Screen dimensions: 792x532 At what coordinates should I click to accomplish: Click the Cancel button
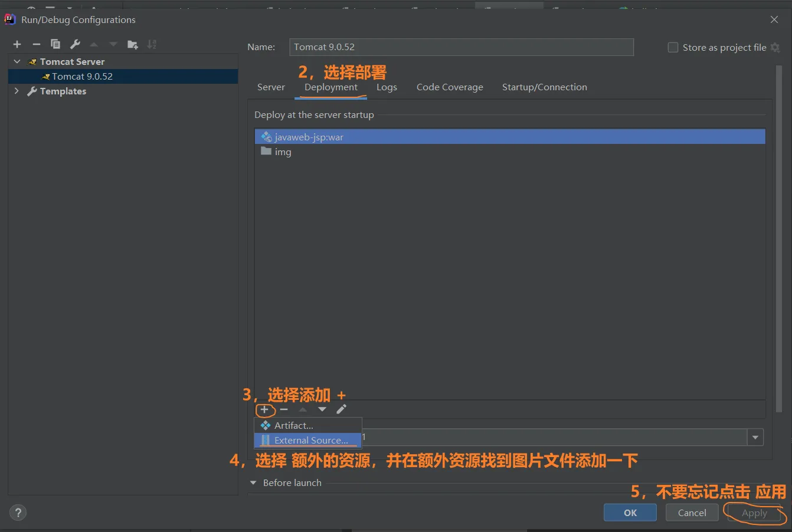point(692,513)
